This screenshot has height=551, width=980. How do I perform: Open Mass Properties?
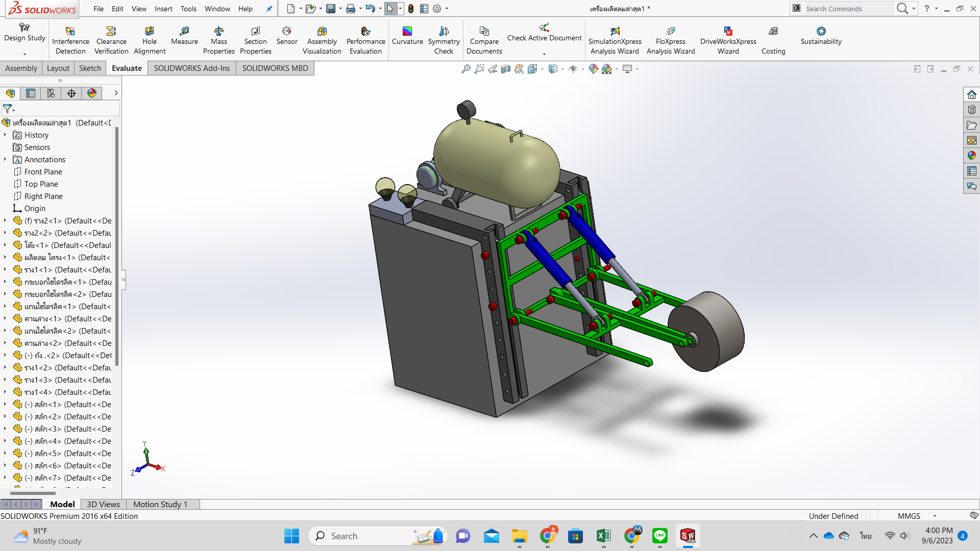[218, 41]
